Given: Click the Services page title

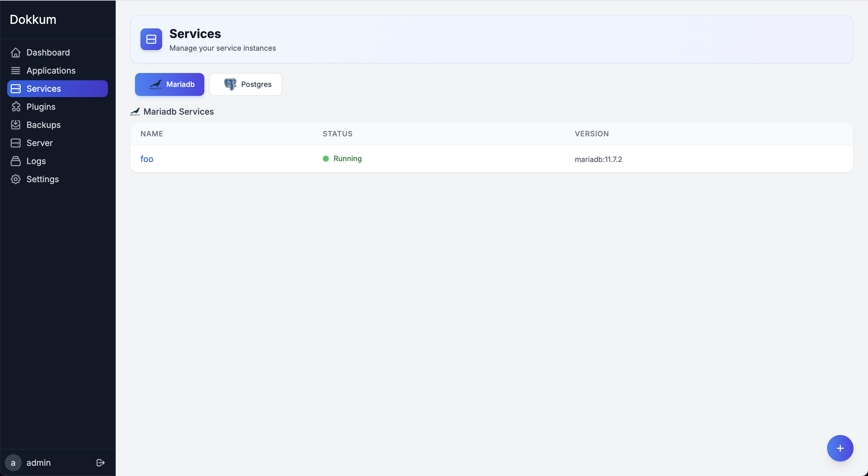Looking at the screenshot, I should (x=195, y=34).
